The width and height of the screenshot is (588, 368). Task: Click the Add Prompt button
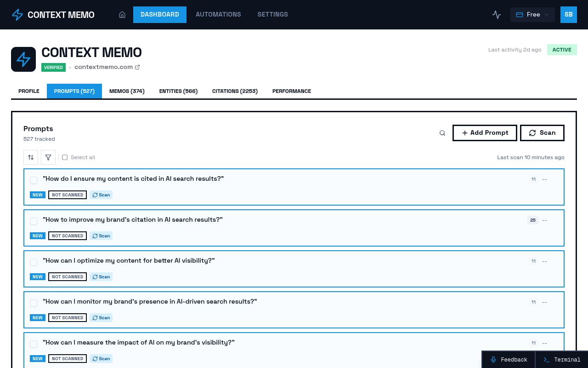tap(485, 132)
